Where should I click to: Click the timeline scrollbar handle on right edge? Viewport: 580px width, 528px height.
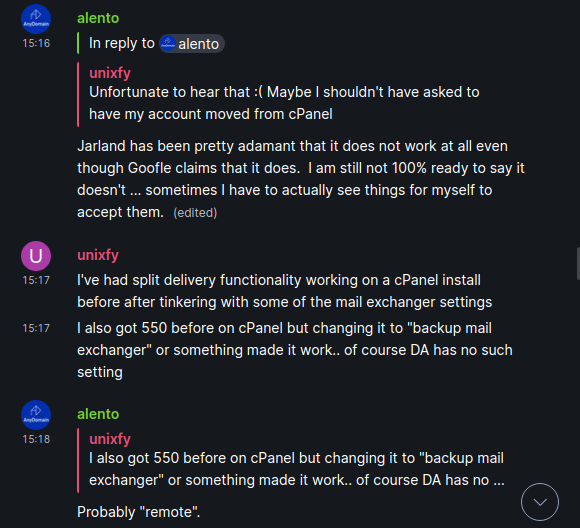[x=578, y=264]
